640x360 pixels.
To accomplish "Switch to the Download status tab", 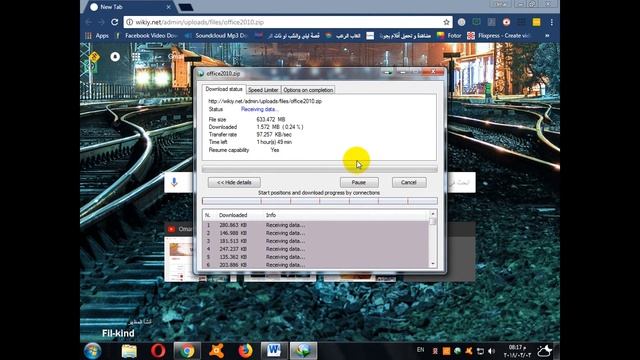I will (224, 89).
